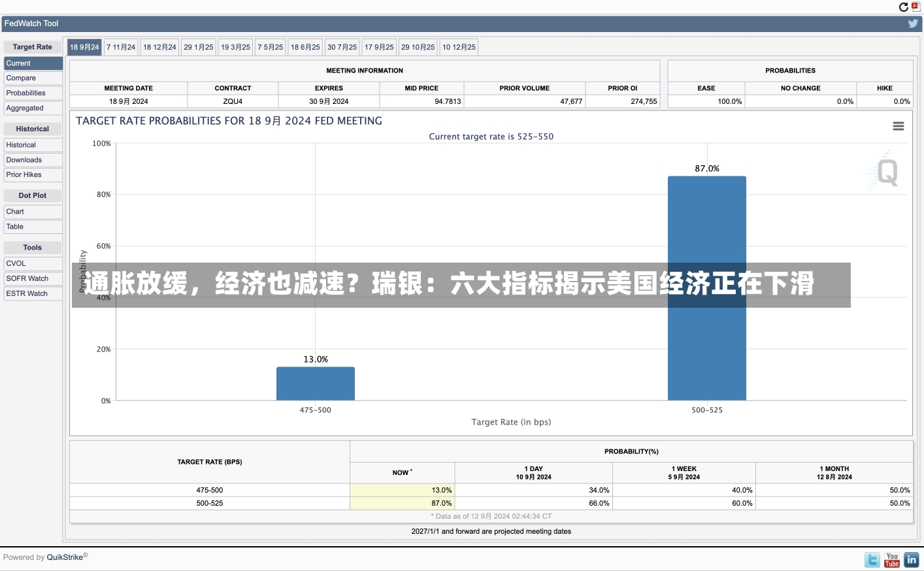
Task: Open the CVOL tool
Action: [33, 264]
